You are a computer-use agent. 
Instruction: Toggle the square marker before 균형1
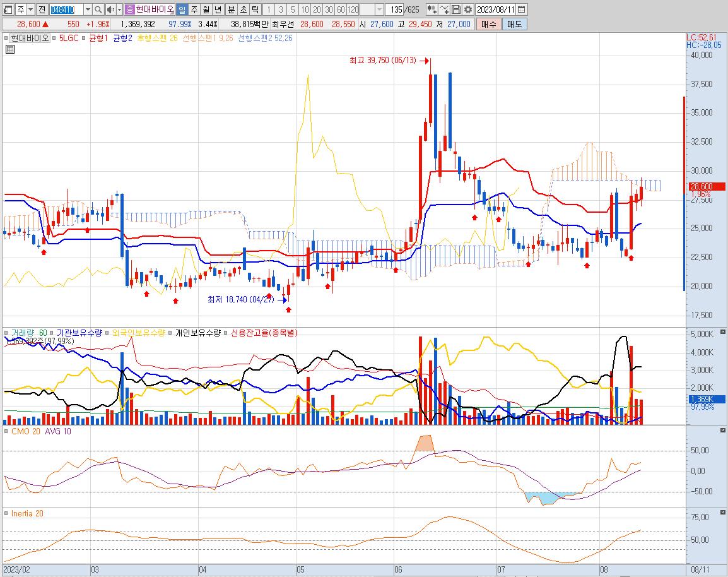84,38
